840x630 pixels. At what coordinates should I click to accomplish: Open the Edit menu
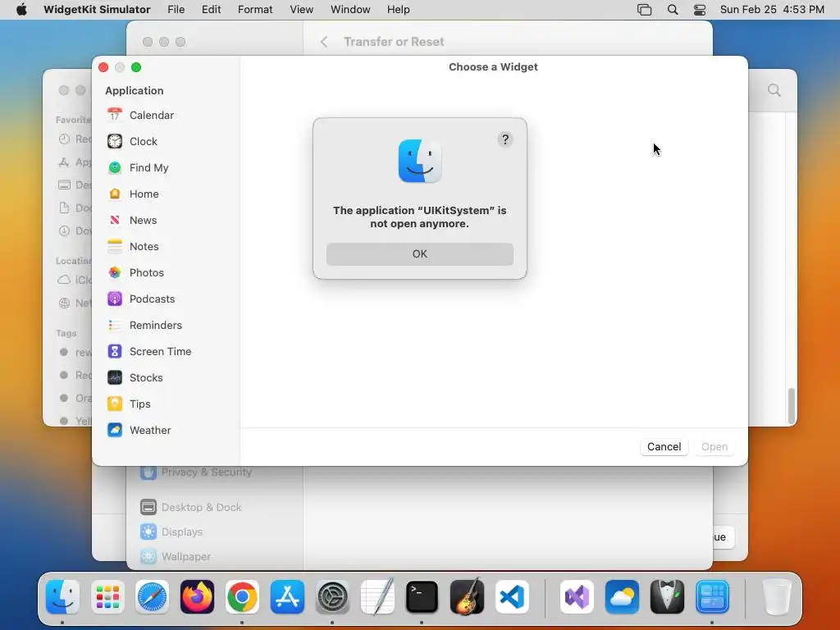[211, 10]
